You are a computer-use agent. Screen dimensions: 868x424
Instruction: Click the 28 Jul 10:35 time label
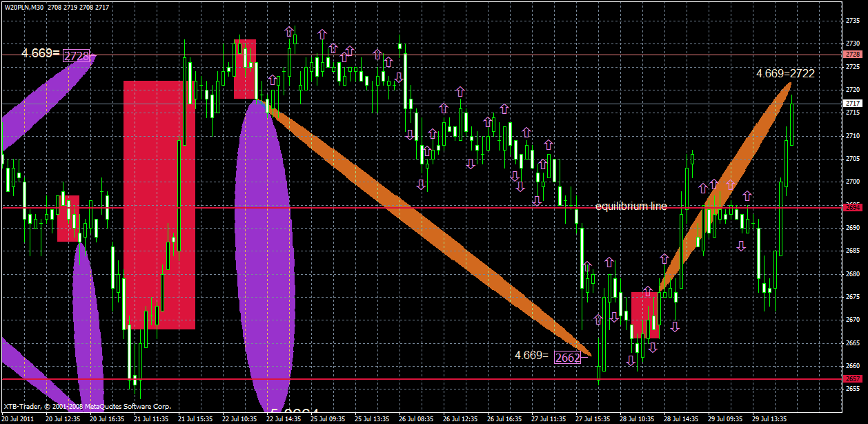[x=638, y=418]
